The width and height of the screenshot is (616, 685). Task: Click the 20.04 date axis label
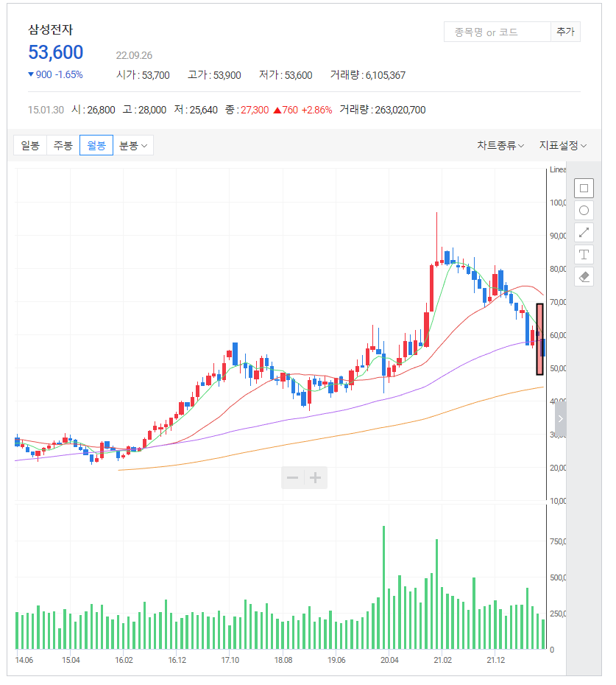tap(389, 660)
